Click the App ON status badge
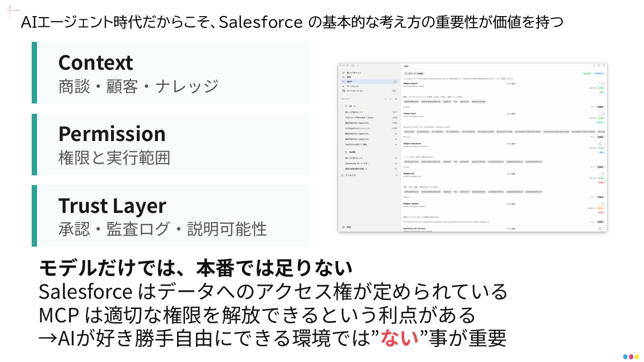This screenshot has width=644, height=362. click(587, 73)
